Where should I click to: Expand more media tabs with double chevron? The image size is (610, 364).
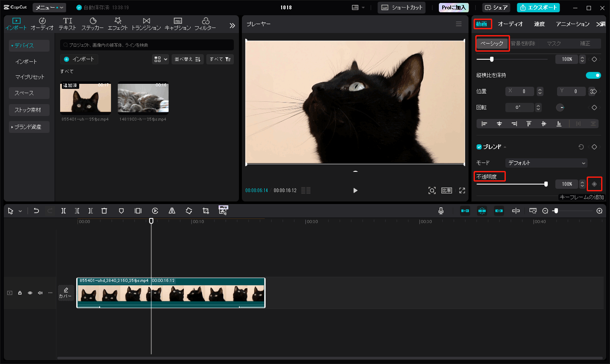click(x=232, y=25)
